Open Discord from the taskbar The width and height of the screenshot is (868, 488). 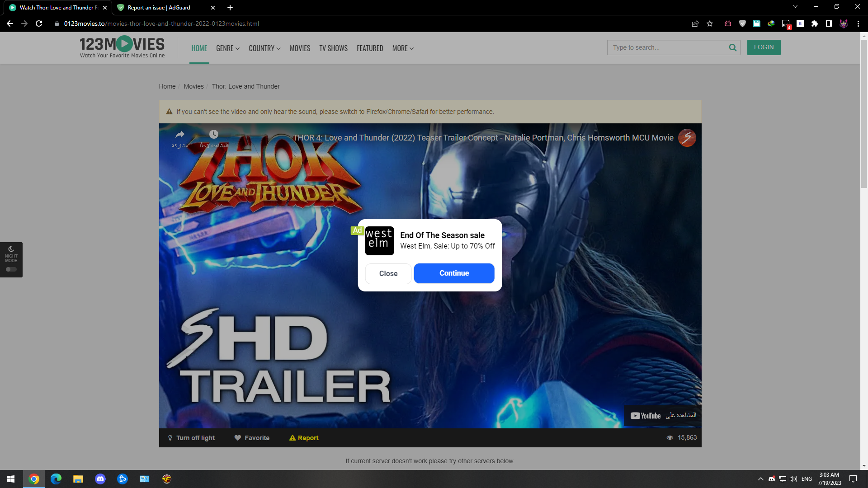tap(100, 479)
